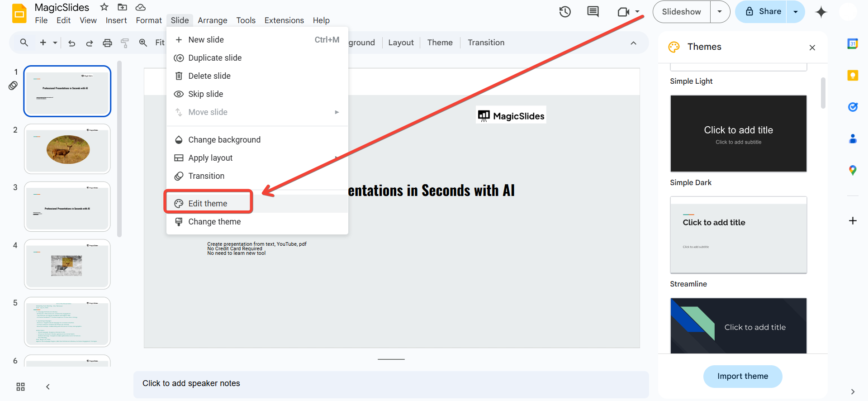
Task: Switch to grid view of slides
Action: [20, 387]
